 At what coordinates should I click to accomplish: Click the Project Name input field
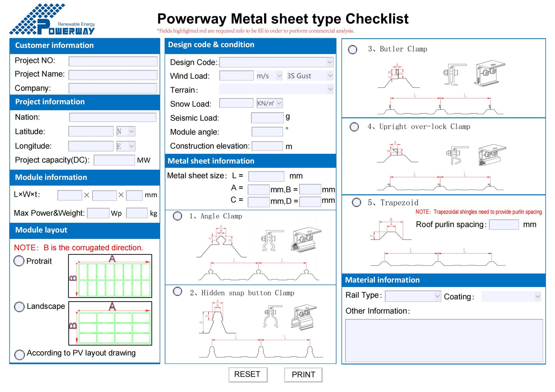point(113,75)
